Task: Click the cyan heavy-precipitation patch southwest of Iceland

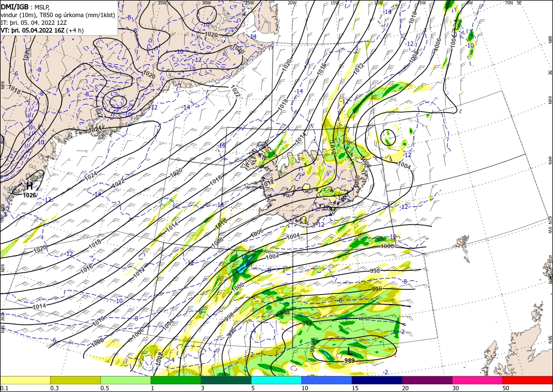Action: coord(243,268)
